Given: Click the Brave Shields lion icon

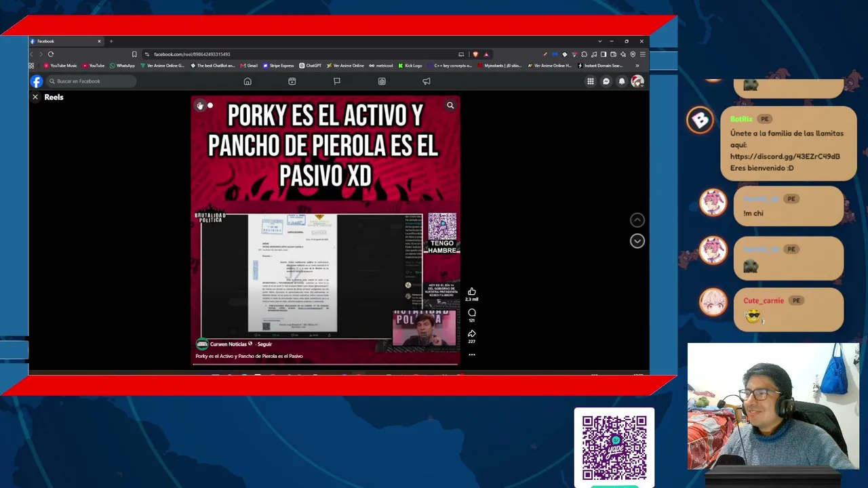Looking at the screenshot, I should [x=475, y=54].
